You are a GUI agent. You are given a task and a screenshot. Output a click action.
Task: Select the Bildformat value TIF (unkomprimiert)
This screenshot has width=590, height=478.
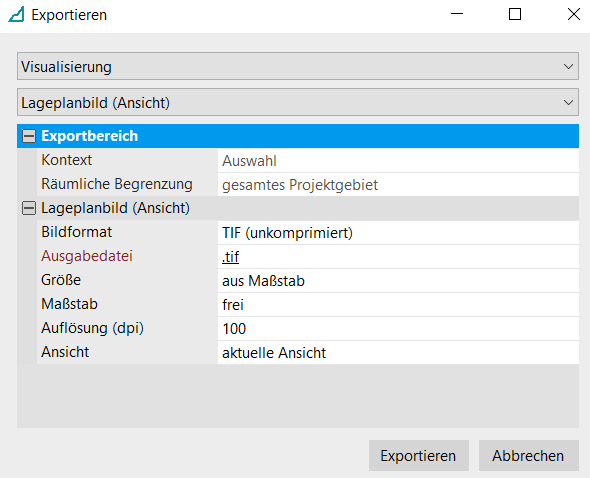(398, 233)
